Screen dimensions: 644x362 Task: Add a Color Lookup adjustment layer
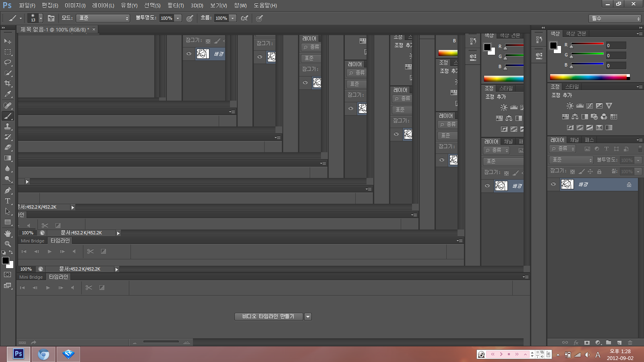click(614, 117)
